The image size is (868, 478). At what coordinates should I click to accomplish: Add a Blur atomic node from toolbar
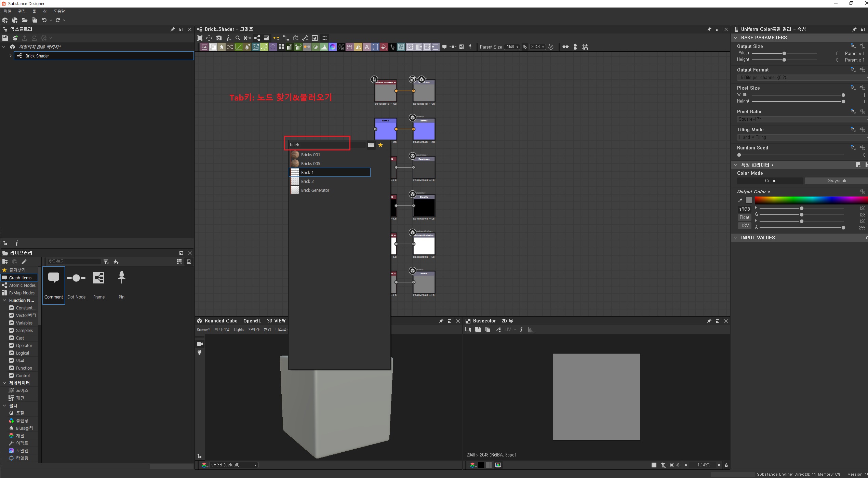coord(222,47)
